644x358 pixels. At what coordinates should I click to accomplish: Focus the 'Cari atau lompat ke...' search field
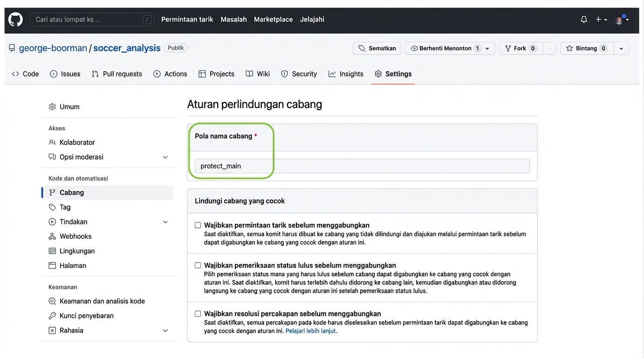point(92,20)
